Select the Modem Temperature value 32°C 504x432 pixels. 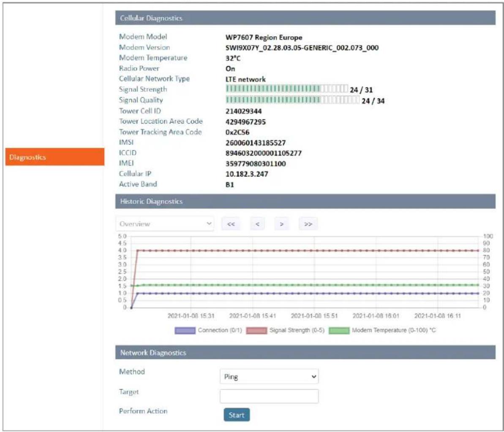coord(233,58)
